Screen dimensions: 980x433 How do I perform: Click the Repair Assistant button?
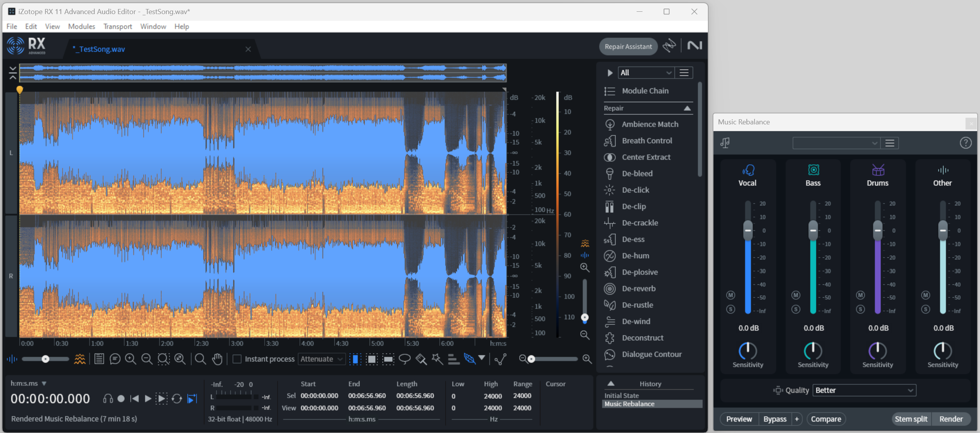[x=628, y=47]
